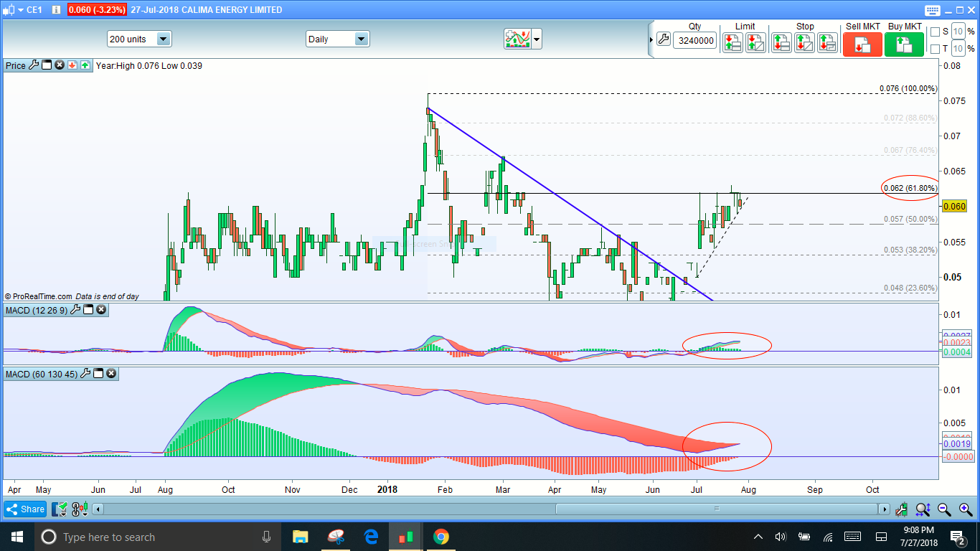Edit the S percent field
The image size is (980, 551).
tap(958, 32)
